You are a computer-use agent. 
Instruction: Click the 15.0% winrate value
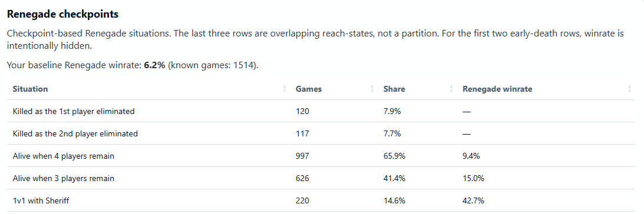pyautogui.click(x=473, y=178)
